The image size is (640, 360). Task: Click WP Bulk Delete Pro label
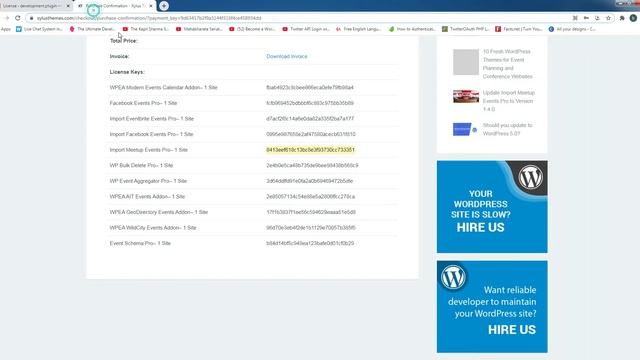coord(141,165)
